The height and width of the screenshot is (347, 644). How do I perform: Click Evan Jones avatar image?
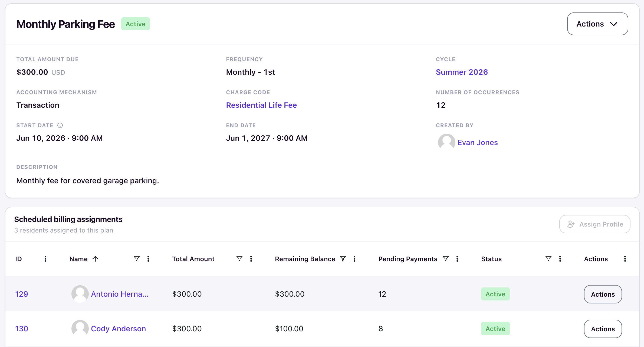click(x=446, y=142)
